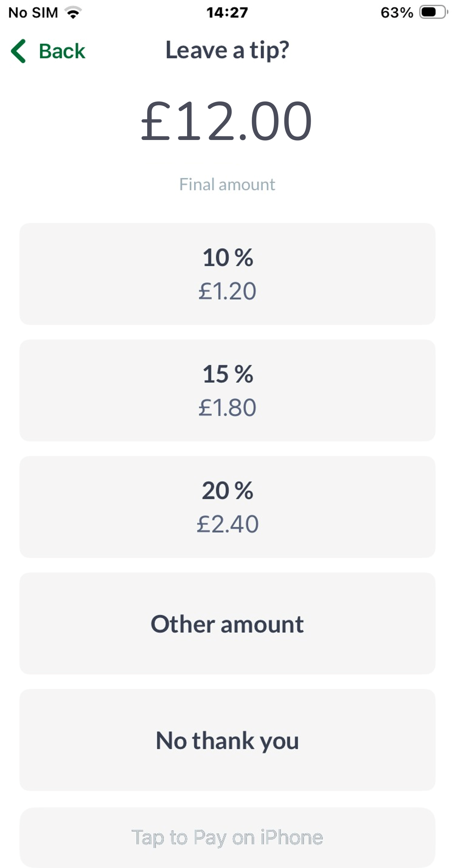The image size is (455, 868).
Task: Tap the battery icon in status bar
Action: coord(433,12)
